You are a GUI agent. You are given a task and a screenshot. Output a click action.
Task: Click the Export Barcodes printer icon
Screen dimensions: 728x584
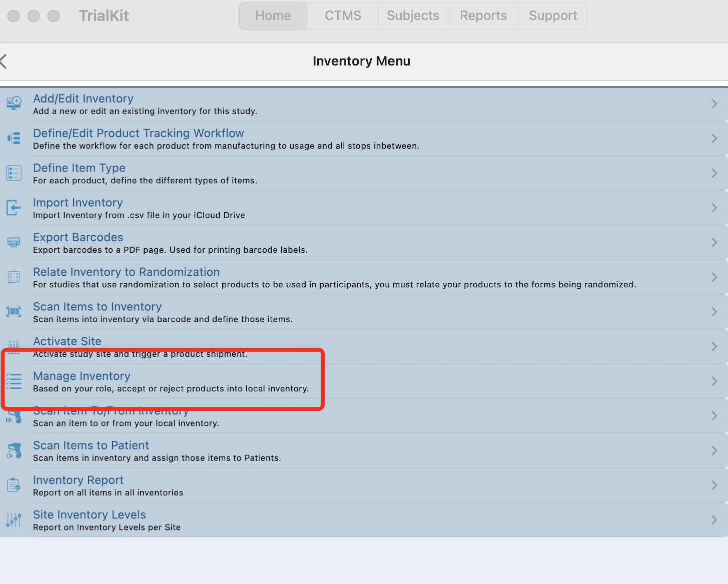14,242
